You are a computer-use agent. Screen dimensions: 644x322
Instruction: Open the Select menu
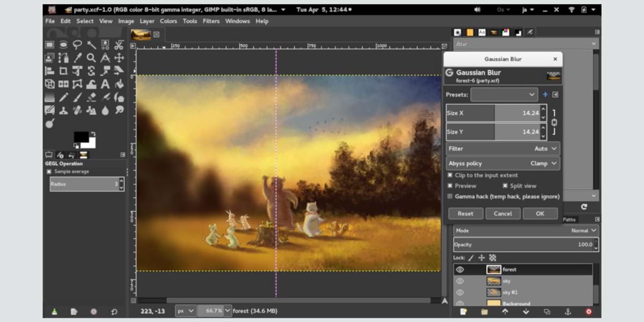pyautogui.click(x=85, y=21)
